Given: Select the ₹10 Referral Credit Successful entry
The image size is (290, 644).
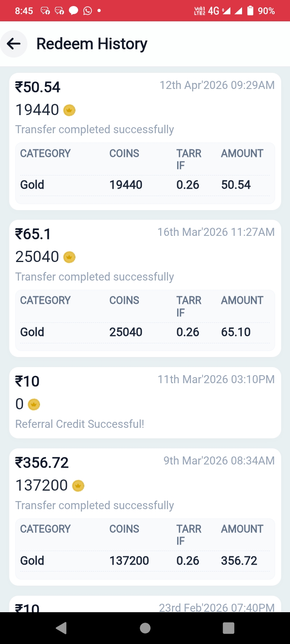Looking at the screenshot, I should tap(145, 402).
